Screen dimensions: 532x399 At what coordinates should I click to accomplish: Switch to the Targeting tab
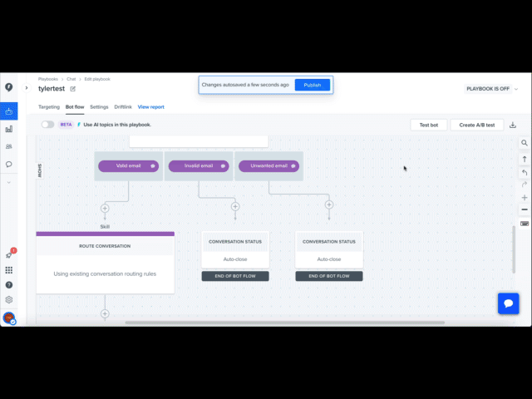coord(49,107)
